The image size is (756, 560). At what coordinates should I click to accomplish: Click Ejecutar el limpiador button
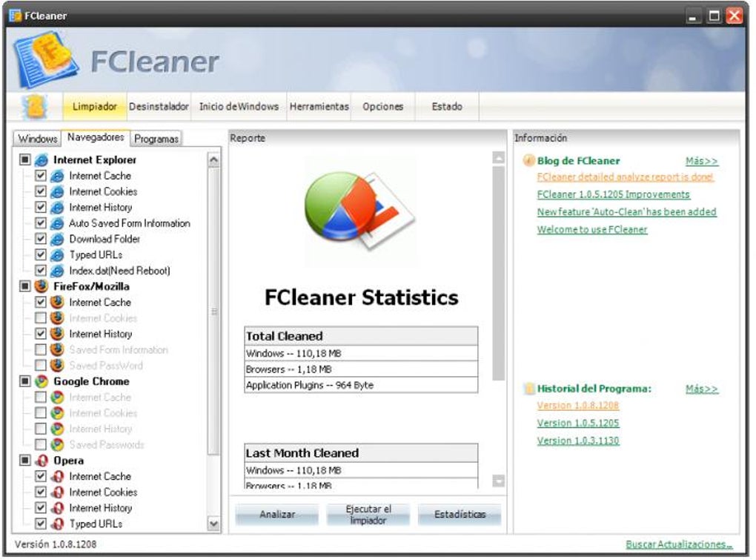tap(368, 514)
